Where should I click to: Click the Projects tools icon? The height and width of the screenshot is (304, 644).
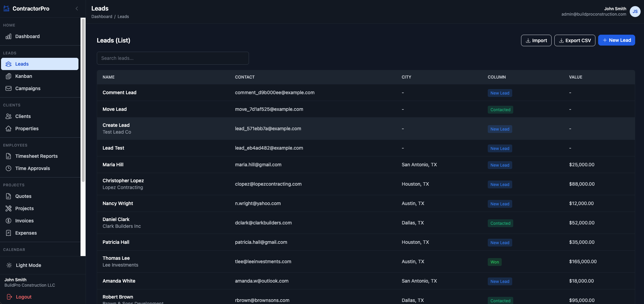(8, 208)
